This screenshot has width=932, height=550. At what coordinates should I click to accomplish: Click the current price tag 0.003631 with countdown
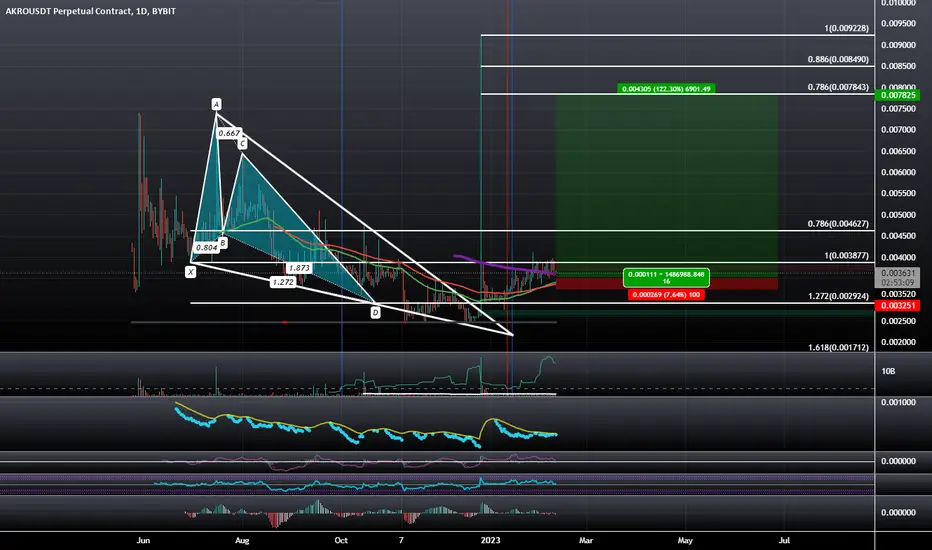(x=898, y=278)
